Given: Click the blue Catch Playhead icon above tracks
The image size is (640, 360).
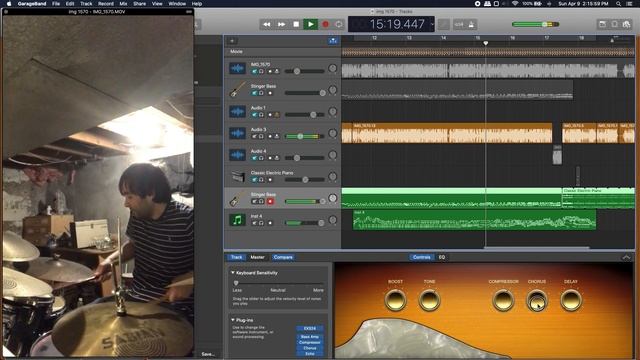Looking at the screenshot, I should [x=333, y=41].
